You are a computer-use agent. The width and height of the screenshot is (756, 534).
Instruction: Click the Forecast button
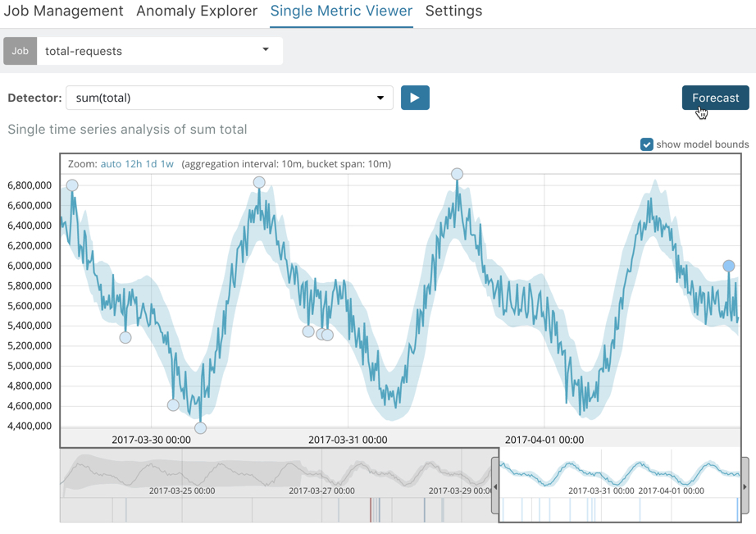coord(715,97)
